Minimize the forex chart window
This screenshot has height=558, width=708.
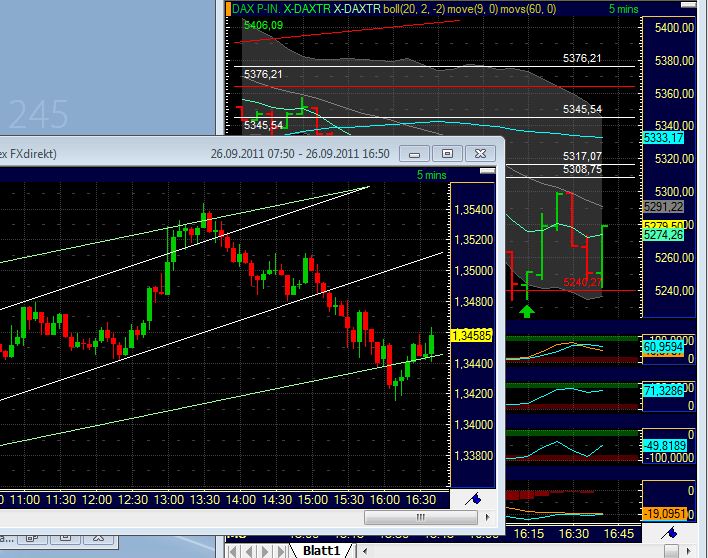point(414,154)
